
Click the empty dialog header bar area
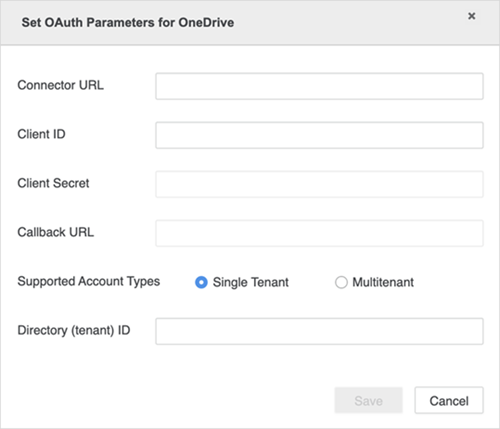350,23
